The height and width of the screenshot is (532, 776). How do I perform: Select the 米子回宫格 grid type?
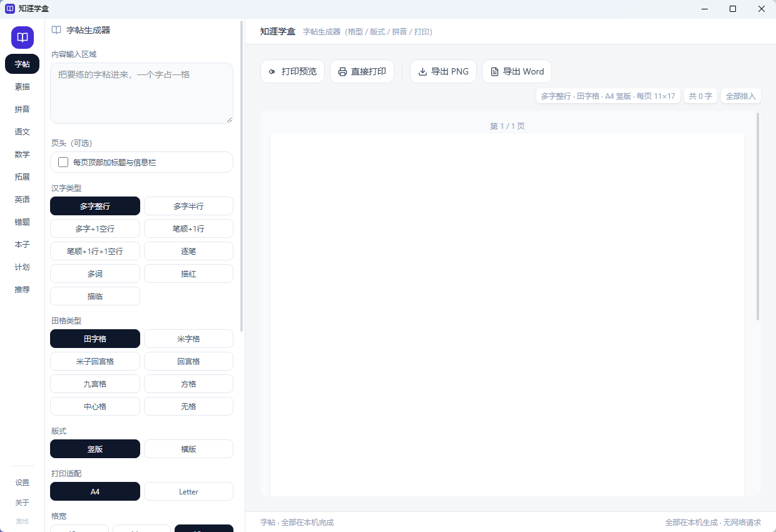[x=95, y=361]
